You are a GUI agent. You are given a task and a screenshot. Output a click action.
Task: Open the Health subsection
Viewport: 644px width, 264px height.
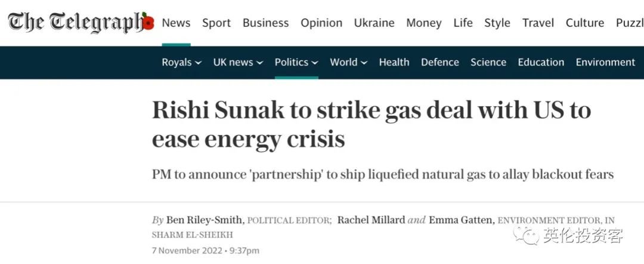click(394, 63)
